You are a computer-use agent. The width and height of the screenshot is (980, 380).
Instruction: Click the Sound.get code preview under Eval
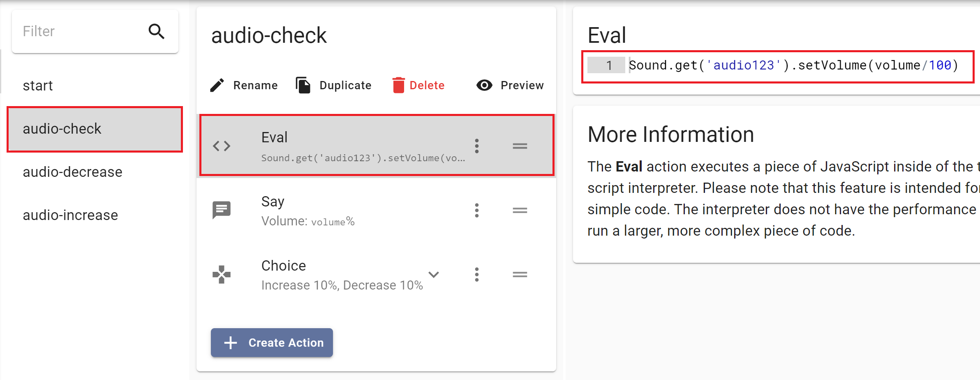(363, 158)
